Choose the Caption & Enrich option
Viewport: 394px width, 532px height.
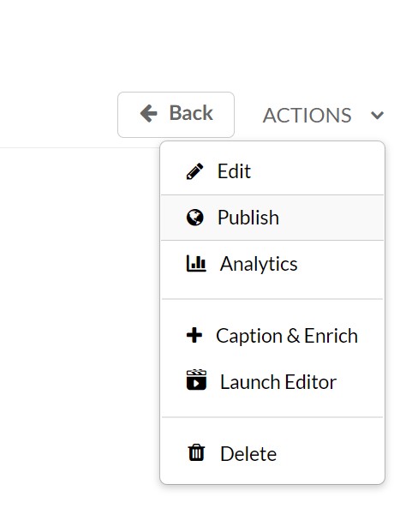pos(272,336)
